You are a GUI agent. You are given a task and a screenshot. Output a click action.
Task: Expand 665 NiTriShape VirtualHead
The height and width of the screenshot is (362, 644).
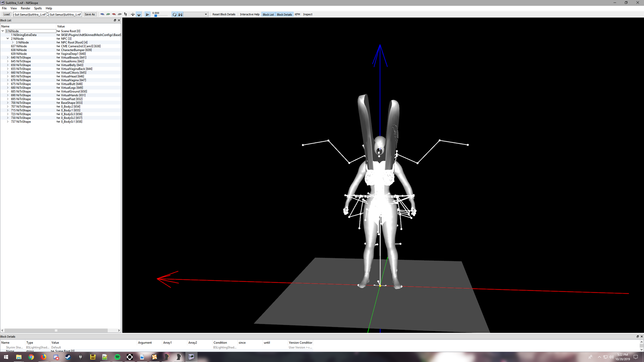8,76
